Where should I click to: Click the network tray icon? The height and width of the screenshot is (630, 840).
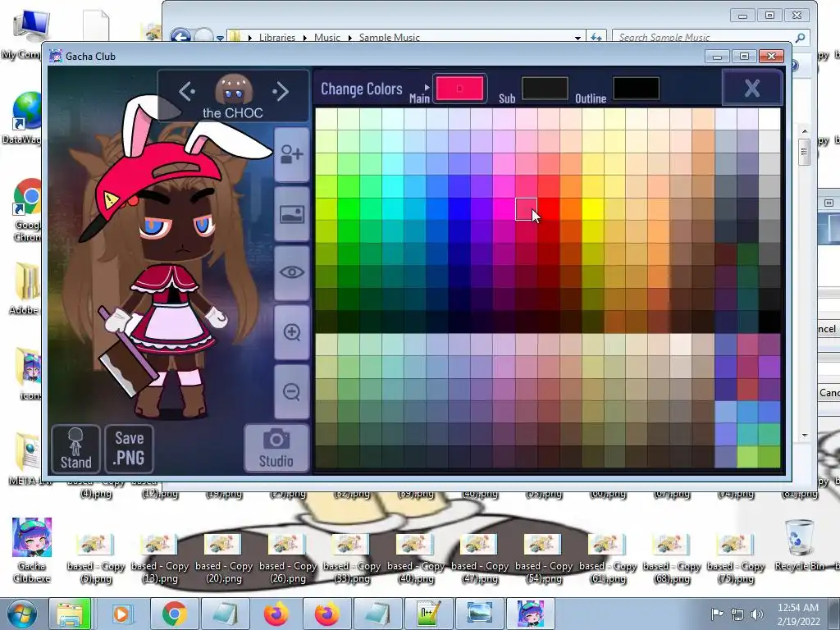(737, 614)
